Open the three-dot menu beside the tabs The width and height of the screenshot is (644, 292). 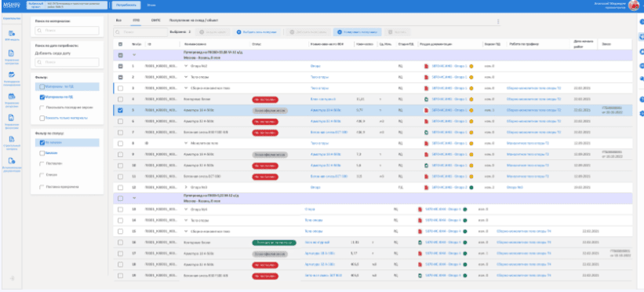[498, 21]
